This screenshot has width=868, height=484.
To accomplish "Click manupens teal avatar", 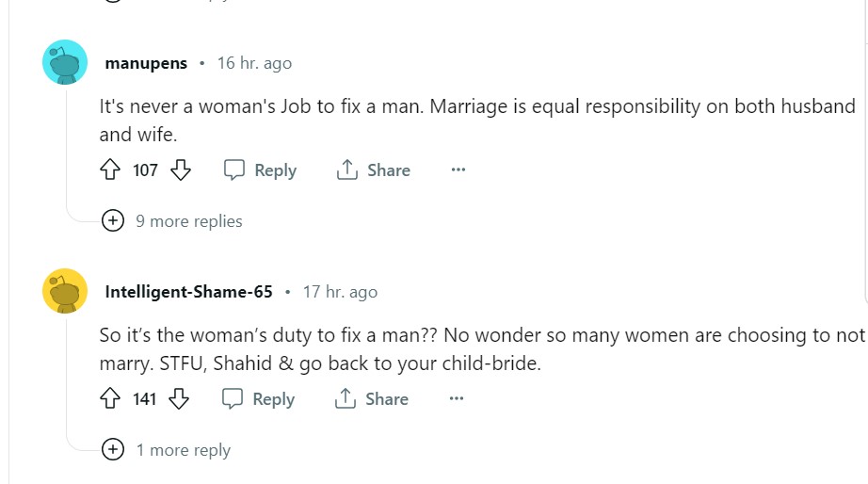I will pos(65,63).
